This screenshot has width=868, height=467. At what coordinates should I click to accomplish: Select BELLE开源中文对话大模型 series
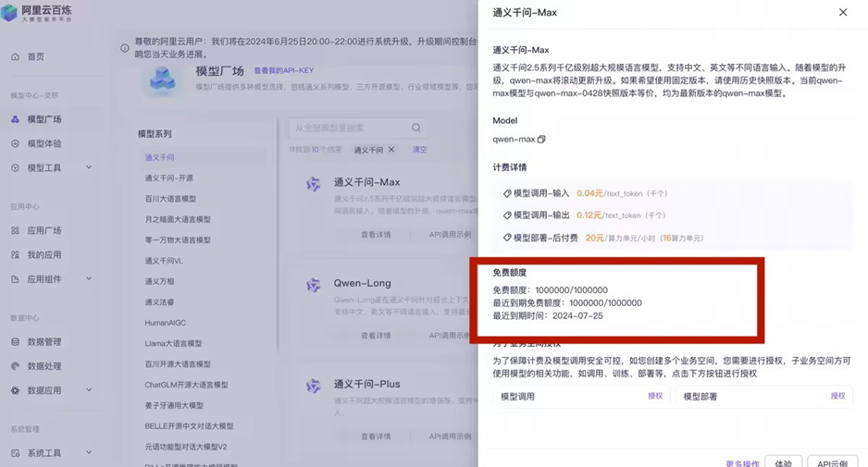click(x=190, y=426)
